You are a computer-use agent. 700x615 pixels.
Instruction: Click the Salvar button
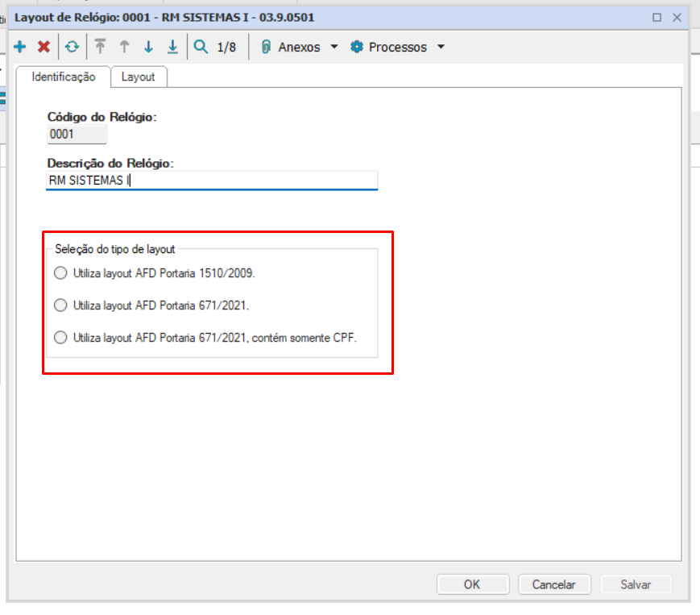[x=636, y=584]
